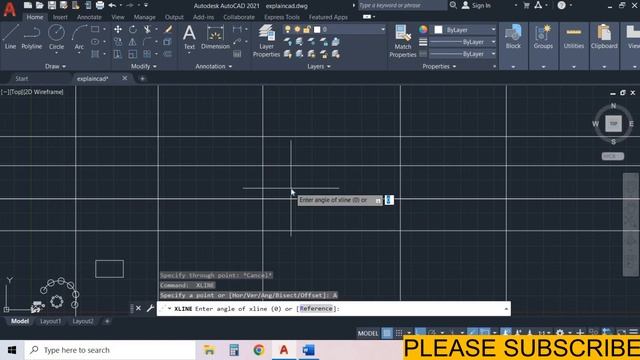
Task: Select the Dimension tool
Action: coord(216,37)
